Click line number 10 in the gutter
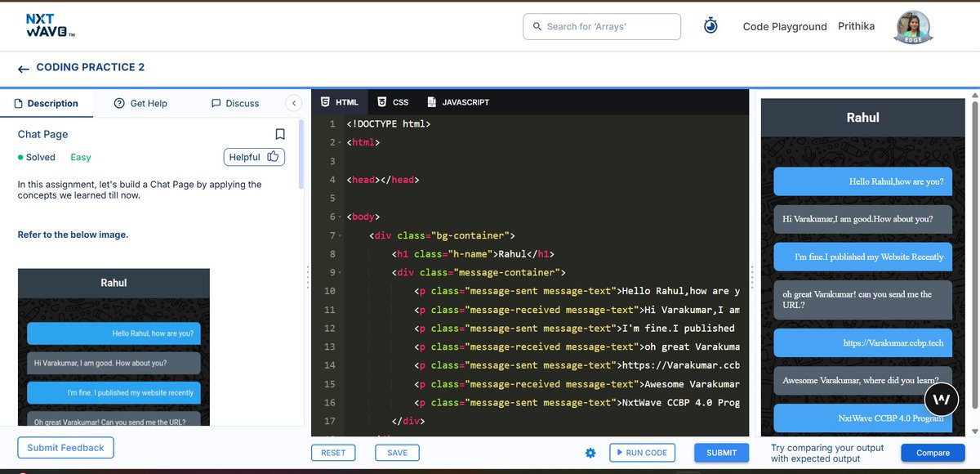980x474 pixels. [x=329, y=291]
